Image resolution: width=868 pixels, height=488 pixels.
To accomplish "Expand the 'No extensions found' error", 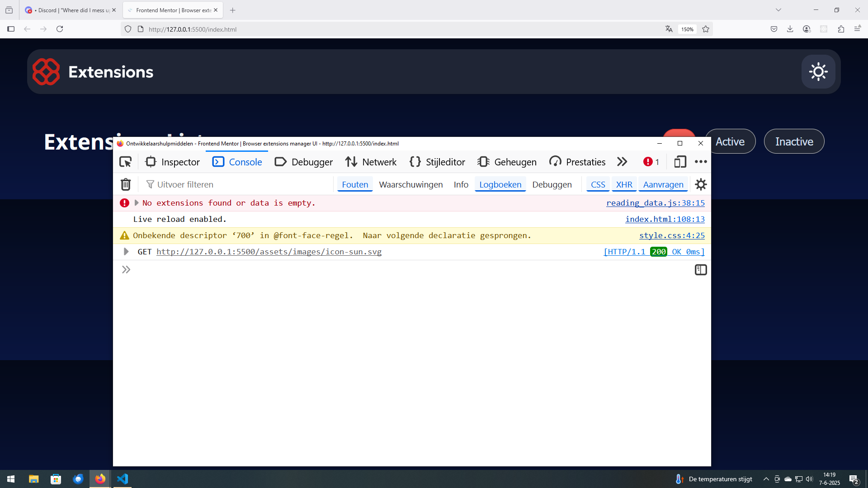I will click(137, 203).
